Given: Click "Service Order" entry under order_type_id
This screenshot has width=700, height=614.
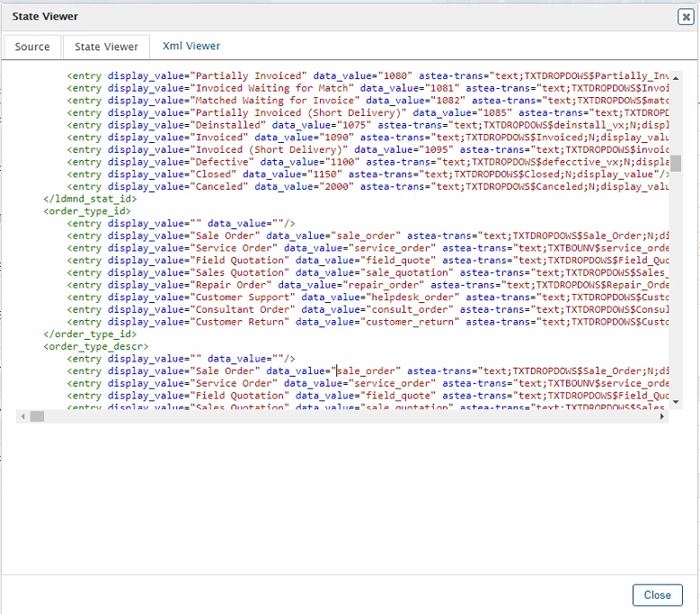Looking at the screenshot, I should (x=368, y=248).
